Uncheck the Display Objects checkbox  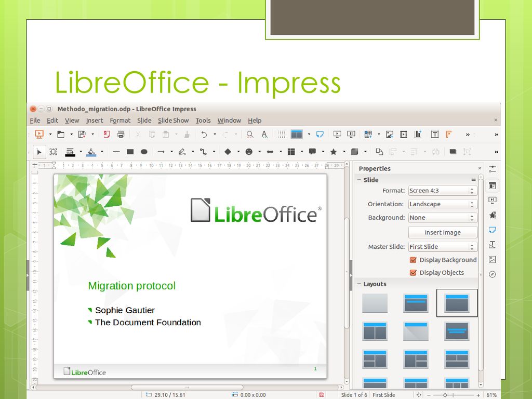[x=413, y=272]
